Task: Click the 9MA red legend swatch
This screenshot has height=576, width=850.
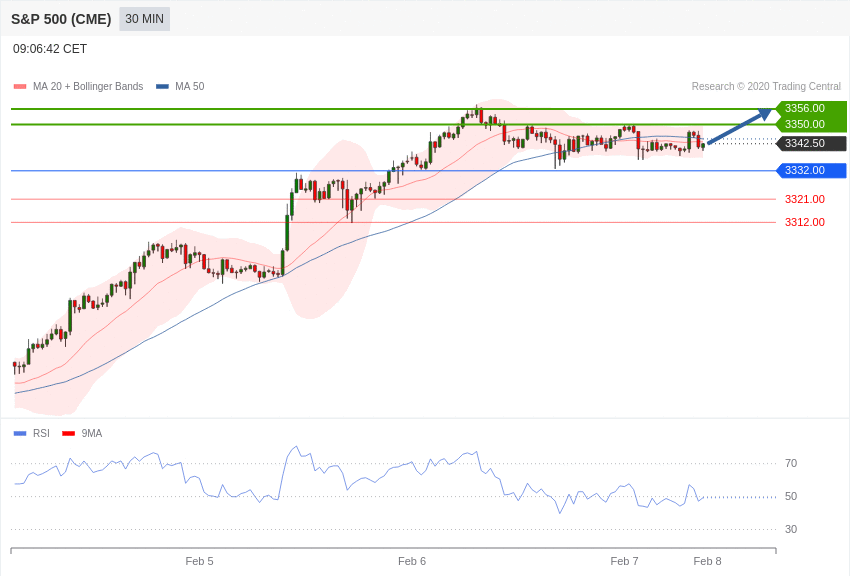Action: pyautogui.click(x=69, y=433)
